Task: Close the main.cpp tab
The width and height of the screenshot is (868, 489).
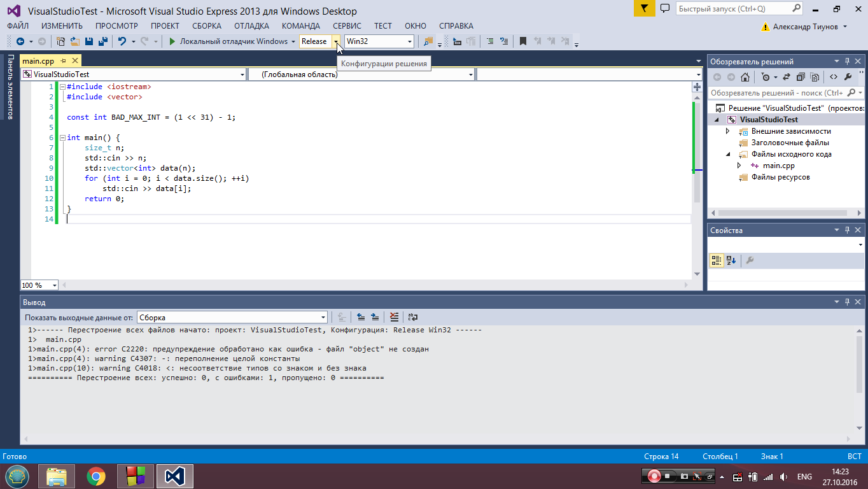Action: pyautogui.click(x=75, y=61)
